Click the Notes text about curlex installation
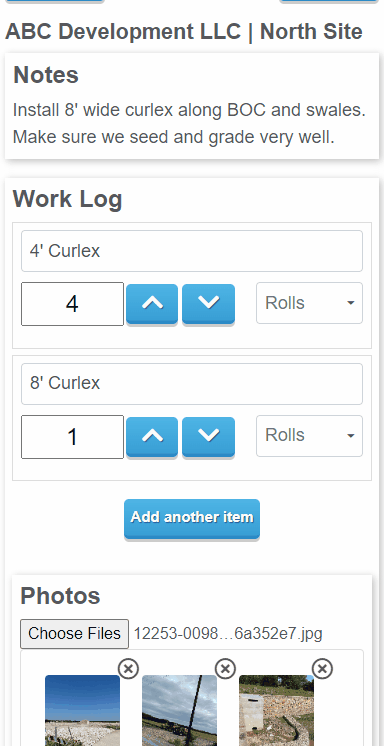Viewport: 384px width, 746px height. pos(189,123)
